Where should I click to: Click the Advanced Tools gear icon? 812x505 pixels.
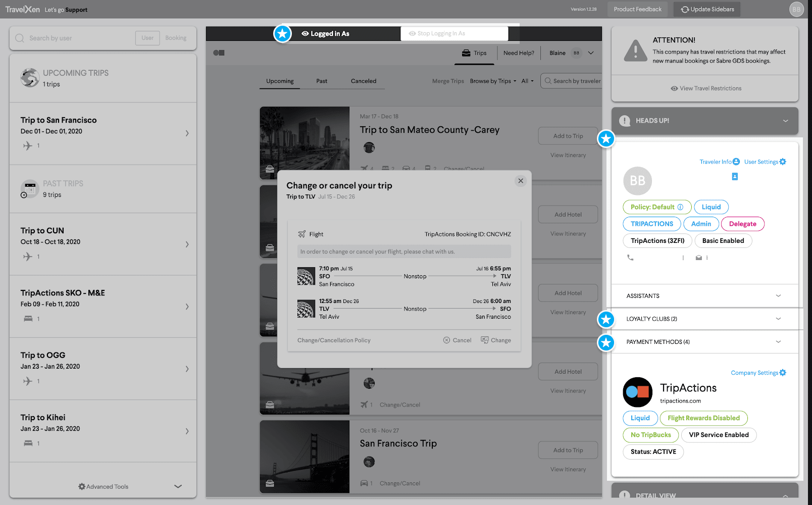click(81, 486)
